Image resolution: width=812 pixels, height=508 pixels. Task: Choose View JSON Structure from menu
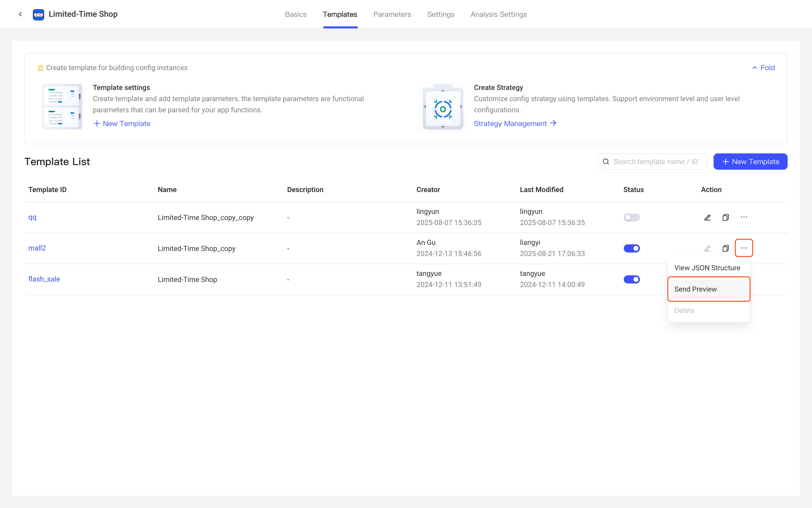[x=709, y=268]
